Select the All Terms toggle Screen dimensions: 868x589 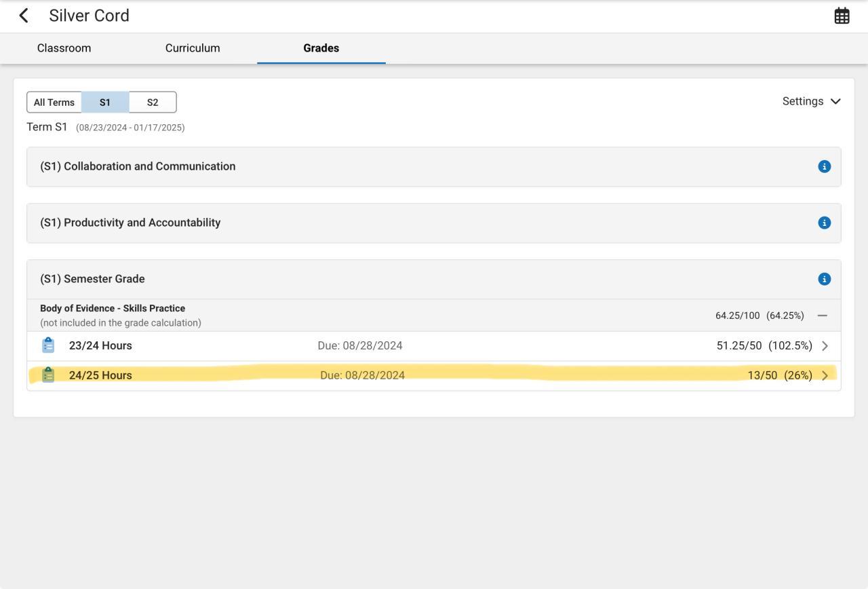tap(54, 102)
